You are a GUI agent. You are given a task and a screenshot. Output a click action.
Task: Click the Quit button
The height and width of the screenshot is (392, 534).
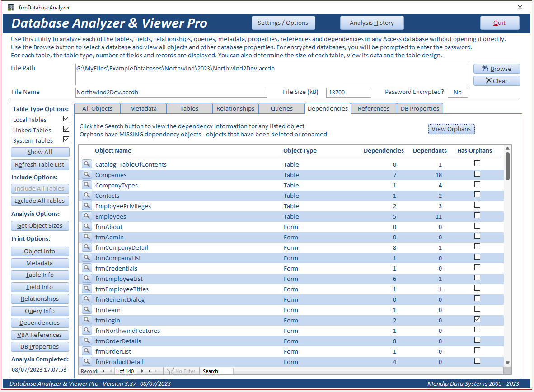(x=500, y=23)
